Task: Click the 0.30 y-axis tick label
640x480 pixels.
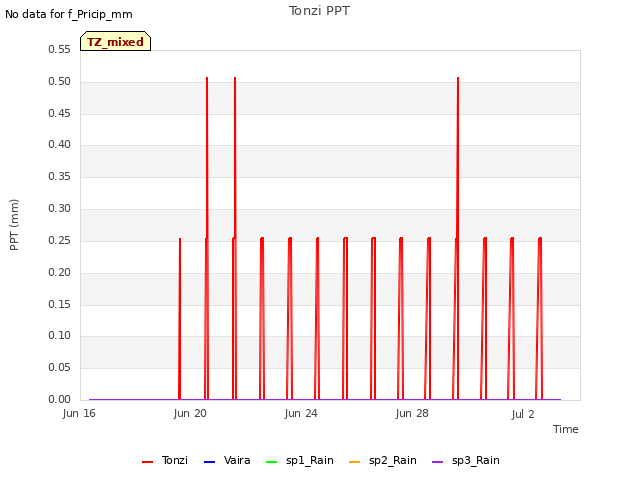Action: coord(60,208)
